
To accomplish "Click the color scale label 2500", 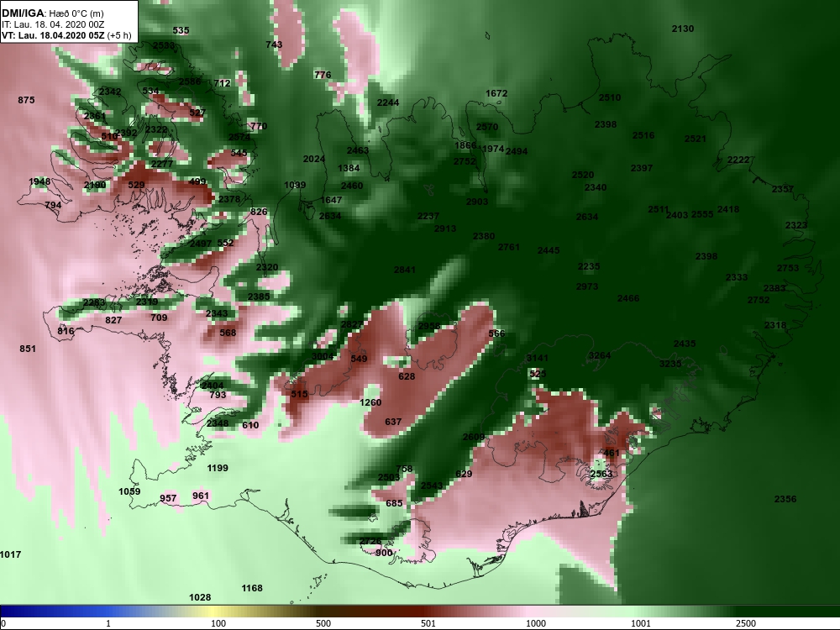I will click(x=746, y=623).
